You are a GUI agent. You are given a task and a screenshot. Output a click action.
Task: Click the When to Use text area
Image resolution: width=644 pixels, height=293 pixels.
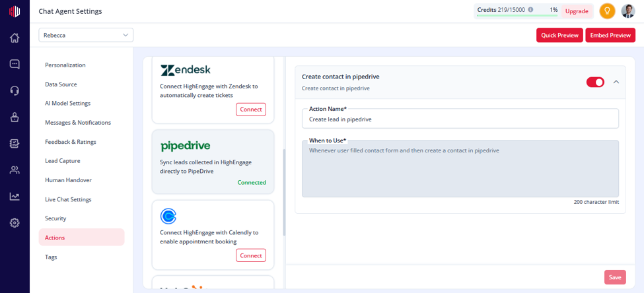click(x=460, y=169)
